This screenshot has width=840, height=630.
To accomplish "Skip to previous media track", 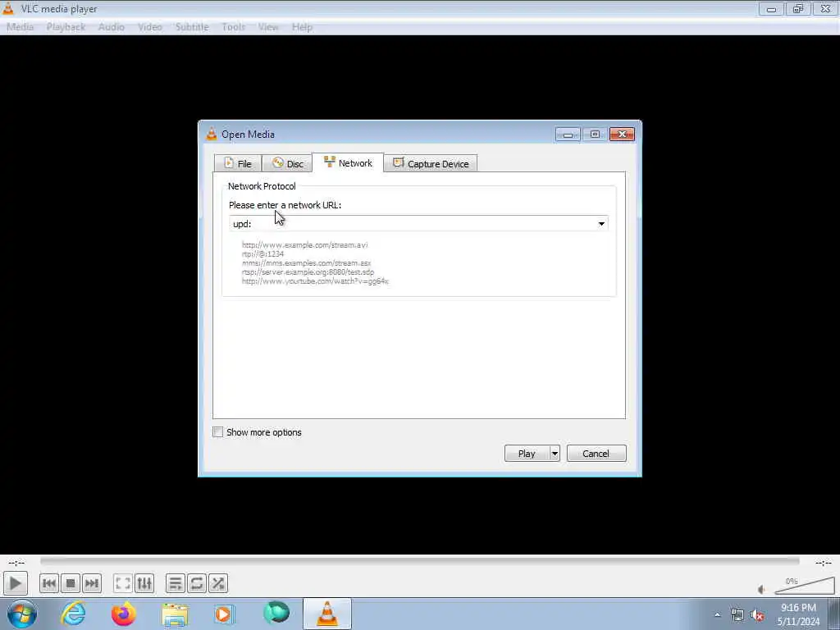I will 48,583.
